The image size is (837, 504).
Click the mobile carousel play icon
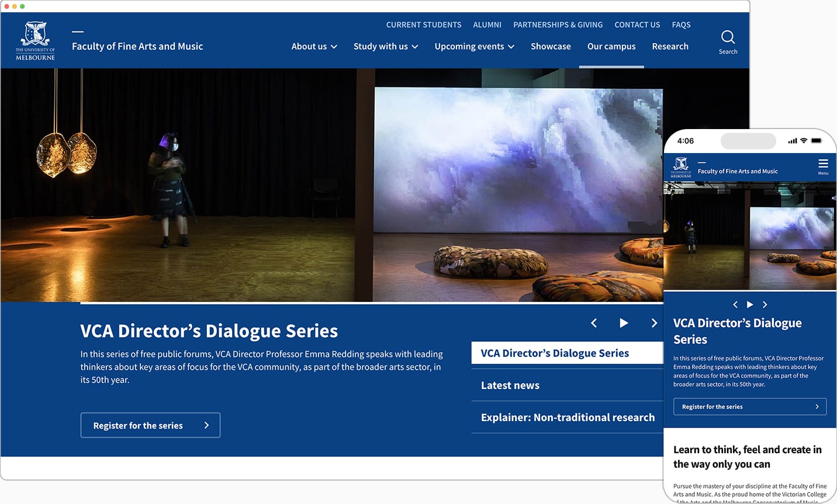point(750,304)
